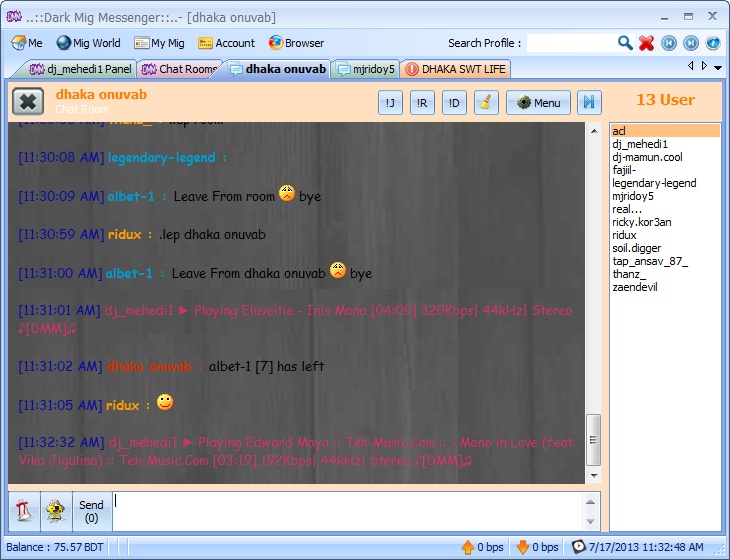This screenshot has width=730, height=560.
Task: Open the Browser menu
Action: pyautogui.click(x=296, y=43)
